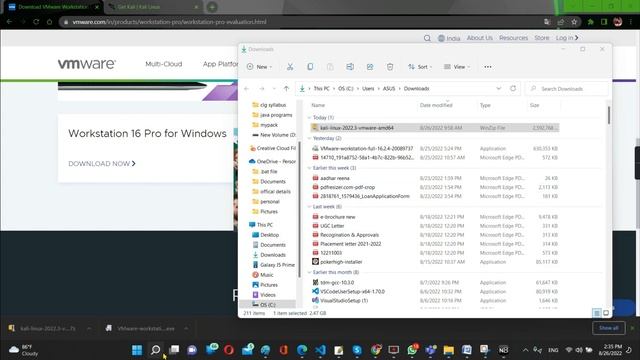Screen dimensions: 640x360
Task: Go up one folder with Up arrow
Action: click(286, 89)
